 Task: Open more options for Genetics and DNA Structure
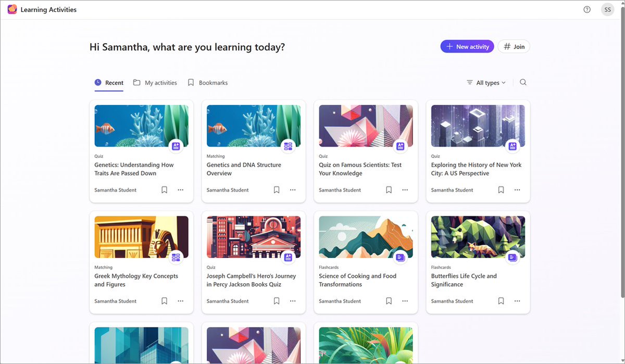point(293,190)
